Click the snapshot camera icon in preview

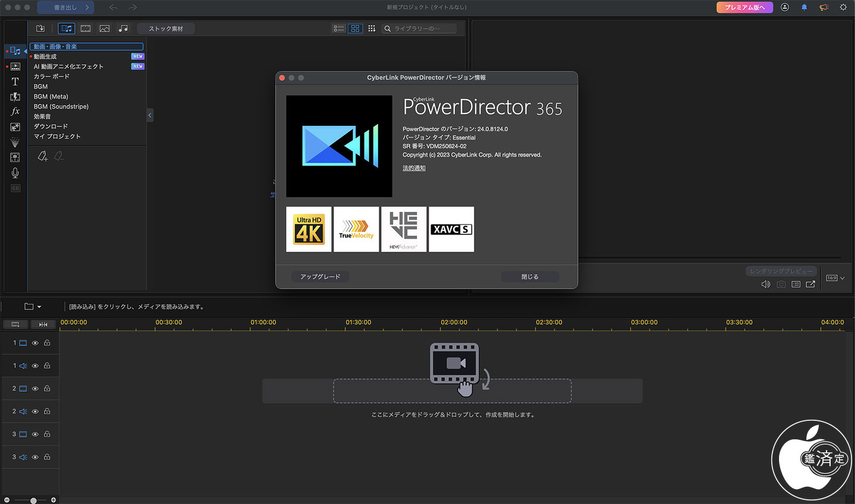point(781,284)
